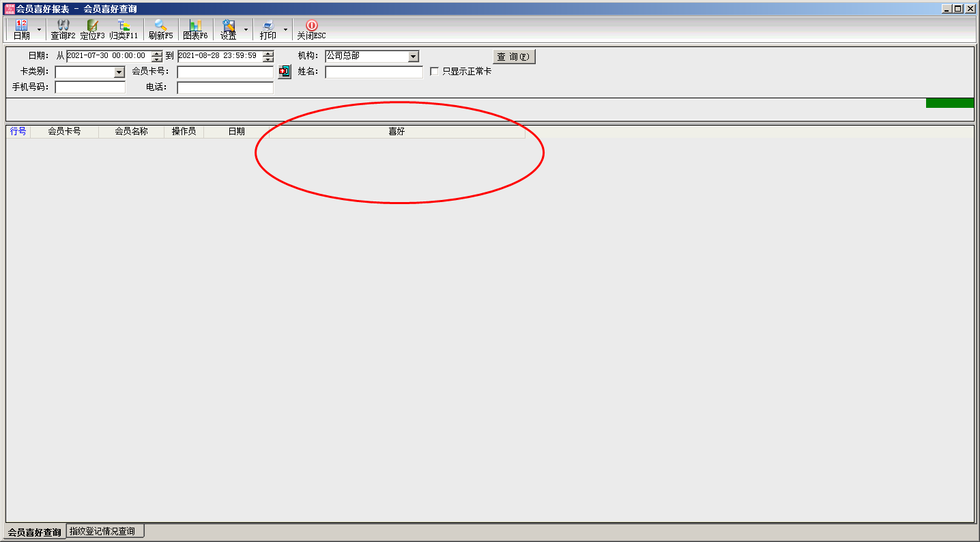Open chart view with 图表F6 icon
Screen dimensions: 980x542
pos(195,26)
